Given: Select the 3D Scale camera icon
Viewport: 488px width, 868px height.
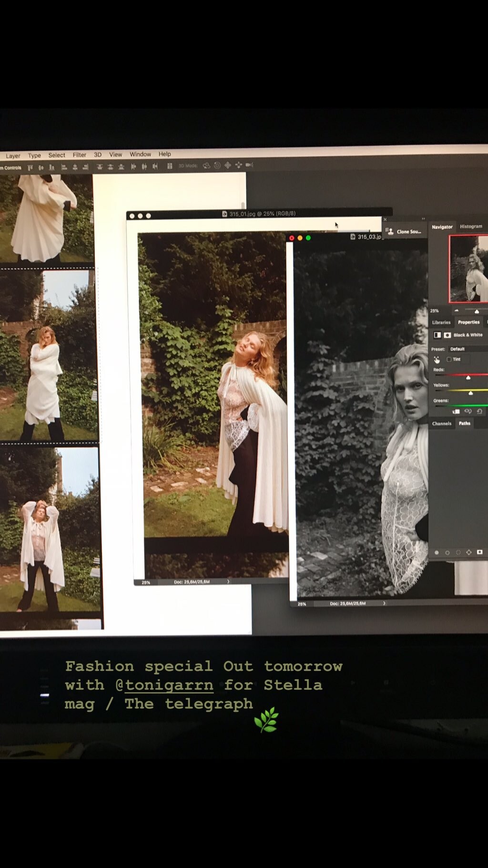Looking at the screenshot, I should coord(249,165).
